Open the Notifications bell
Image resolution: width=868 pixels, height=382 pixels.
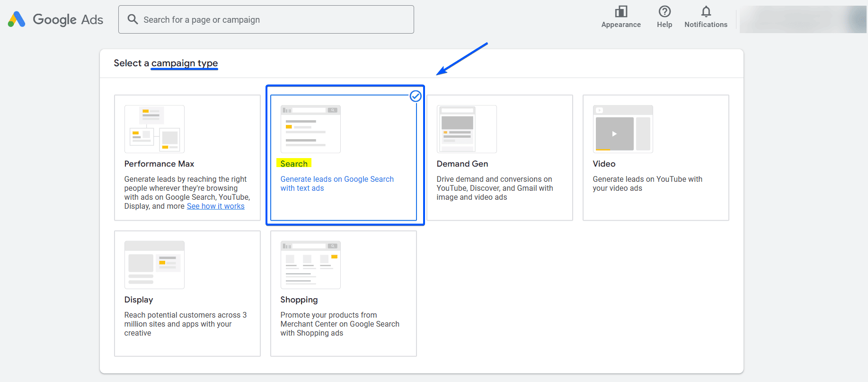(706, 12)
